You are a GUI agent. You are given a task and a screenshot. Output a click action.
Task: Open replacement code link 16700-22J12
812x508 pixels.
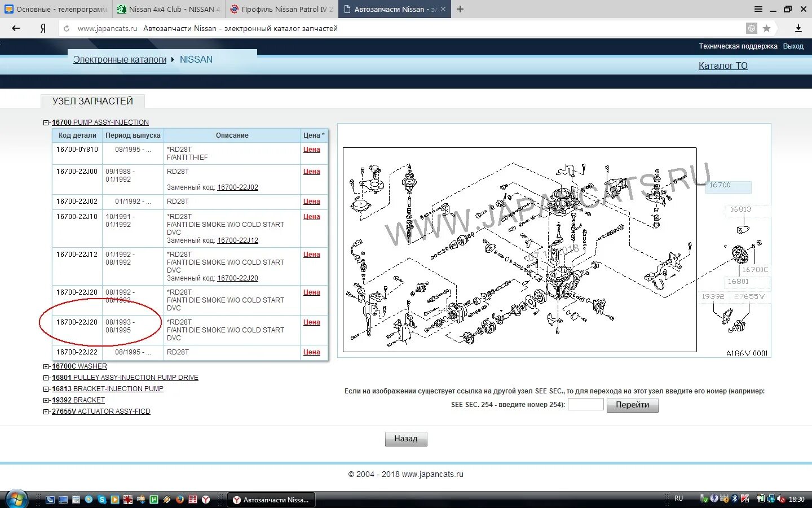(237, 240)
